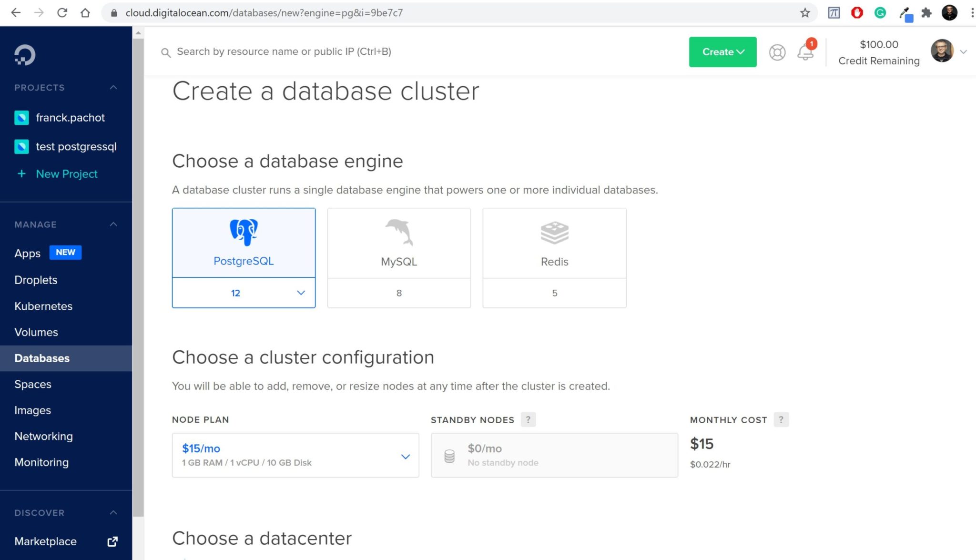Go to Kubernetes in the sidebar

[x=43, y=306]
